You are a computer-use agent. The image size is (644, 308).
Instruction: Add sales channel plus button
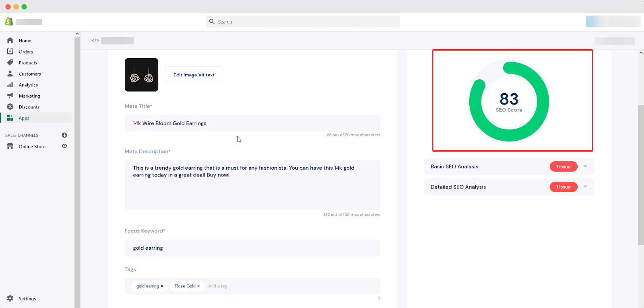click(64, 135)
